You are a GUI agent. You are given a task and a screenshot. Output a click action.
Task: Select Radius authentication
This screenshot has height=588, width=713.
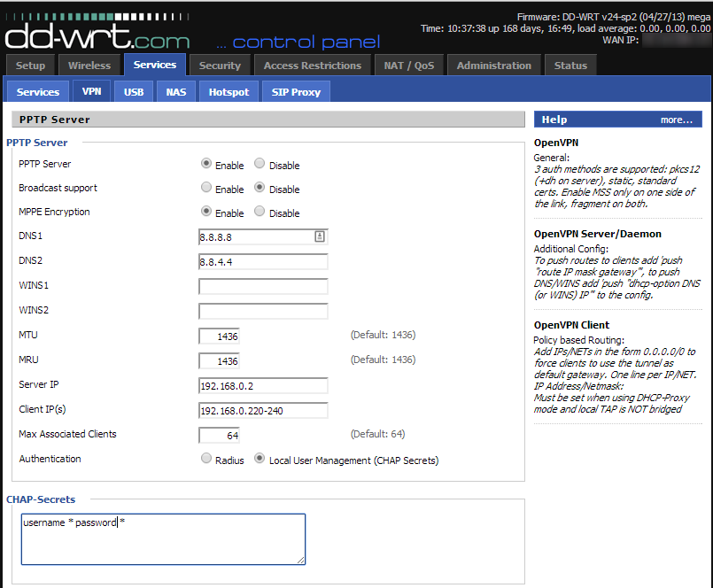tap(206, 459)
